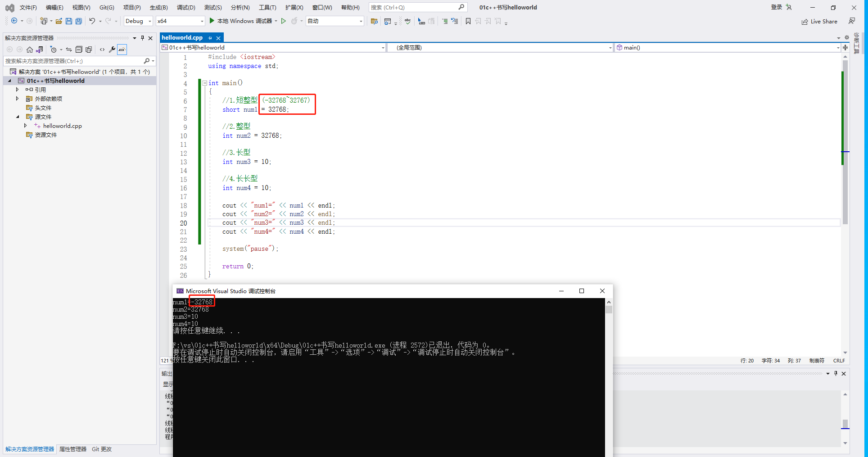Open the 工具(T) menu
Viewport: 868px width, 457px height.
click(x=267, y=7)
